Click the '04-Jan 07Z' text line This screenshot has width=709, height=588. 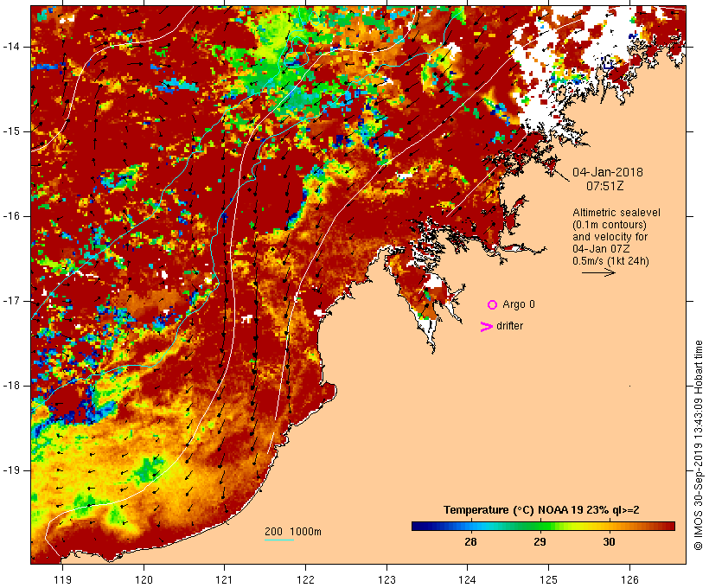(602, 249)
